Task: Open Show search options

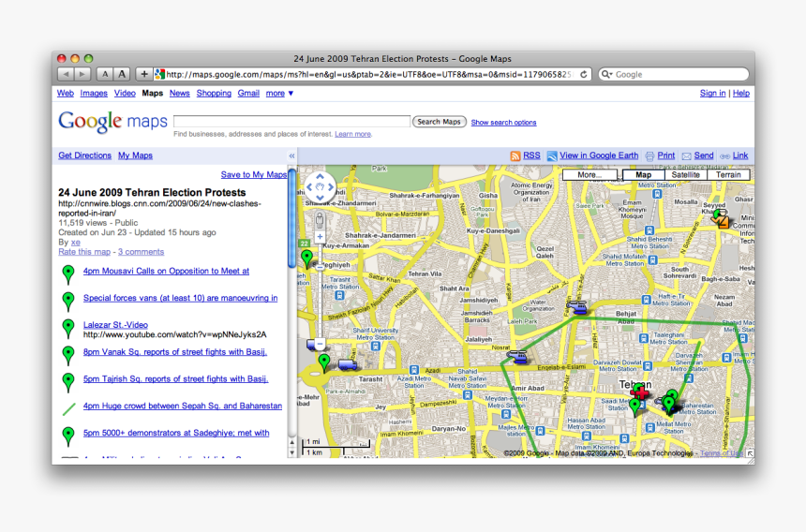Action: coord(503,122)
